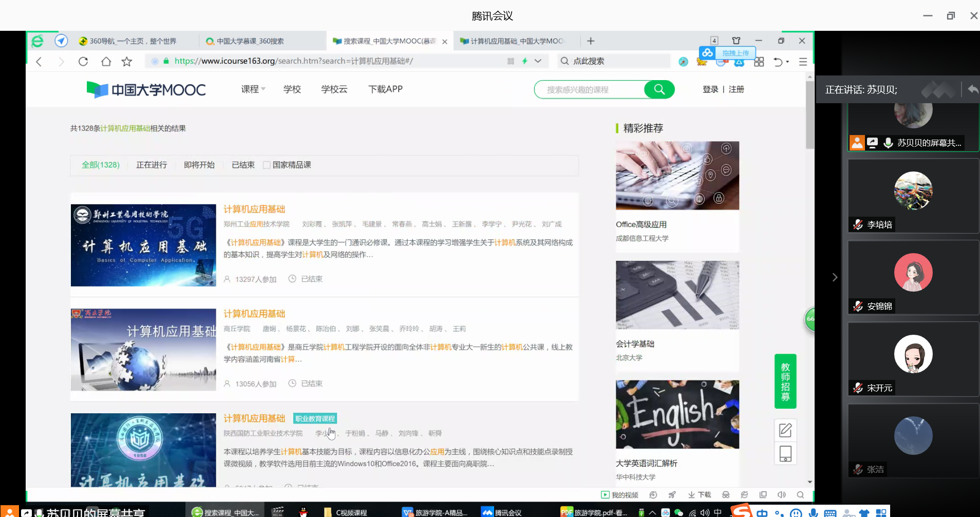Click the download icon in bottom bar

(x=700, y=494)
